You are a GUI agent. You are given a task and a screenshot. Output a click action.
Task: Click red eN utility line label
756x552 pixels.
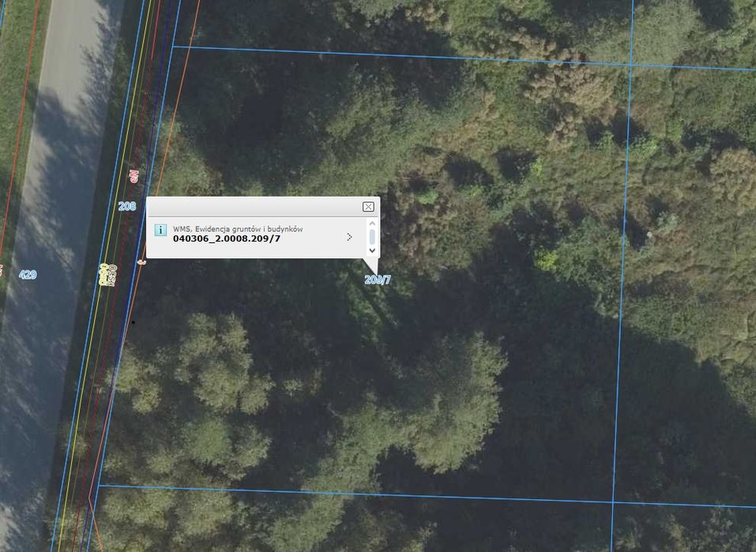click(134, 176)
